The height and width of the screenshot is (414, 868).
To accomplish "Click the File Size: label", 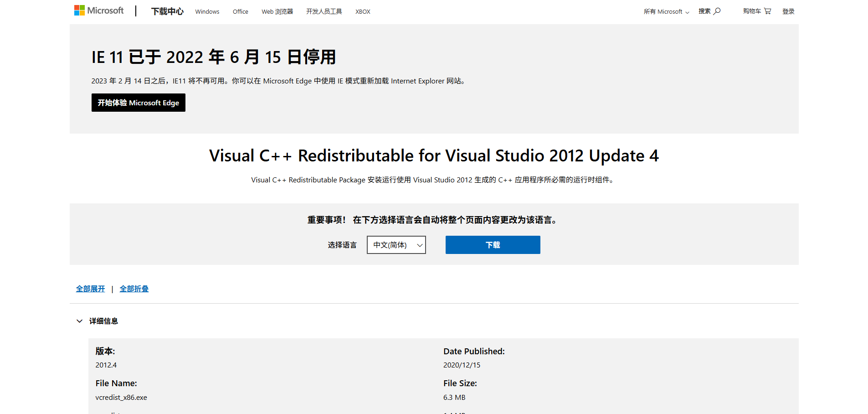I will click(x=460, y=383).
